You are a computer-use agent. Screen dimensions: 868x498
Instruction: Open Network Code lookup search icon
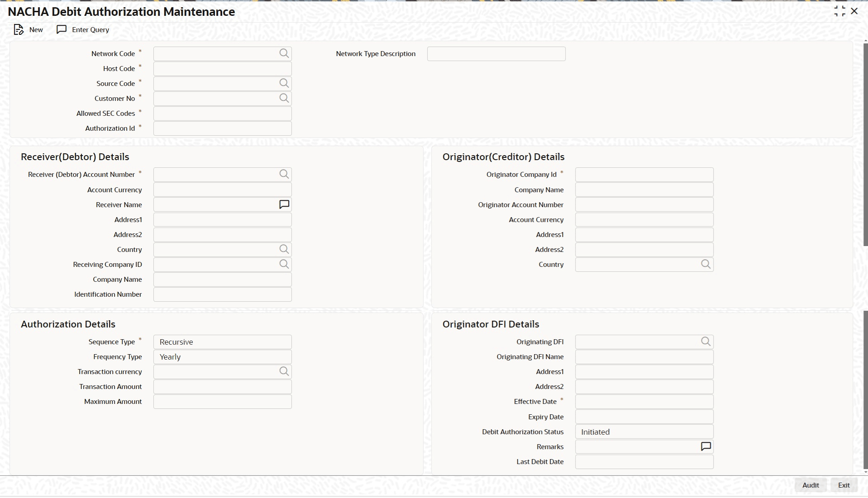click(x=284, y=53)
